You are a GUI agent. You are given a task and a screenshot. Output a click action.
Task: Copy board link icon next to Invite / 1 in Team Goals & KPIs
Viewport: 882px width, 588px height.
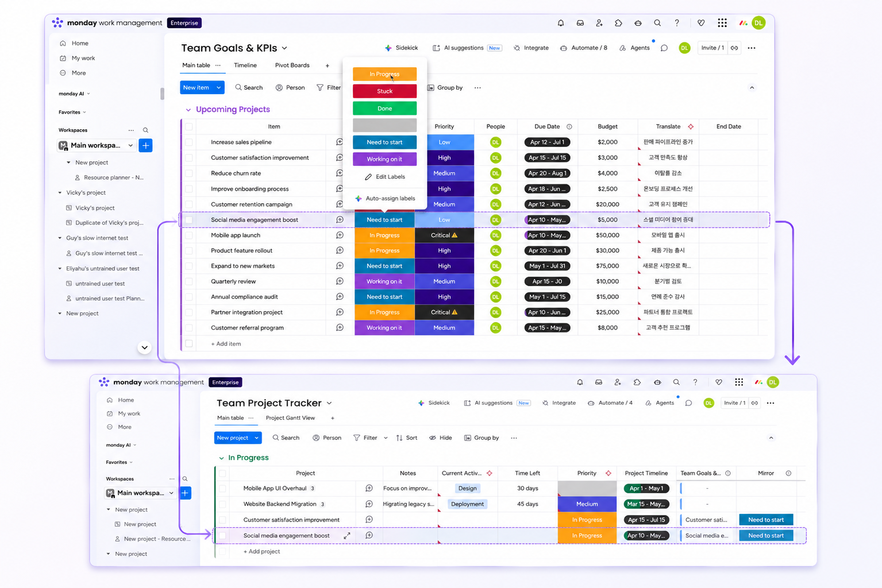tap(734, 48)
